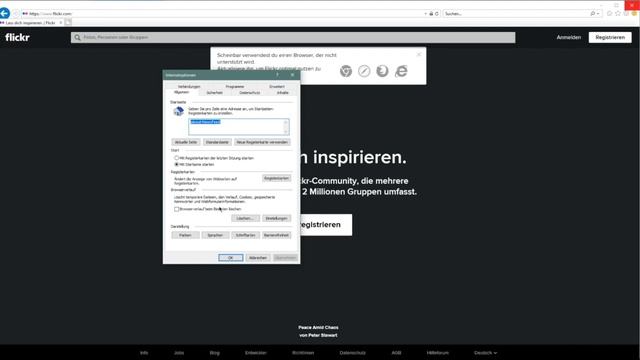The width and height of the screenshot is (640, 360).
Task: Click the flickr search field
Action: tap(293, 38)
